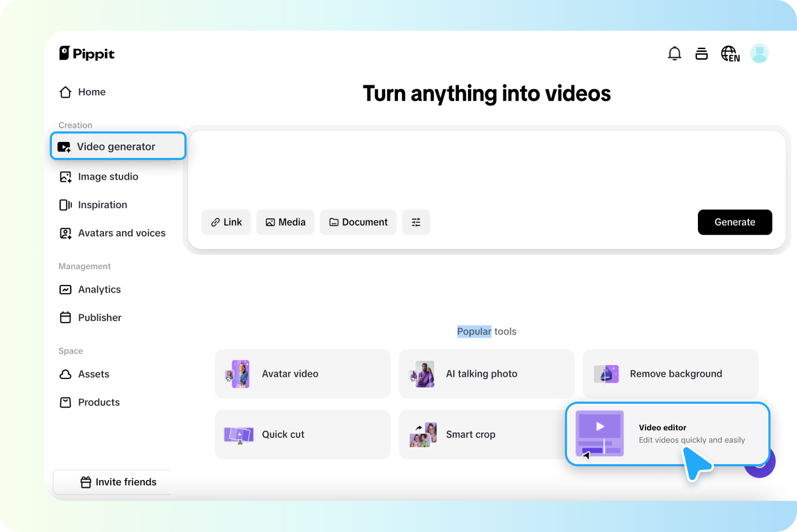Open Image studio from the sidebar
Viewport: 797px width, 532px height.
108,176
